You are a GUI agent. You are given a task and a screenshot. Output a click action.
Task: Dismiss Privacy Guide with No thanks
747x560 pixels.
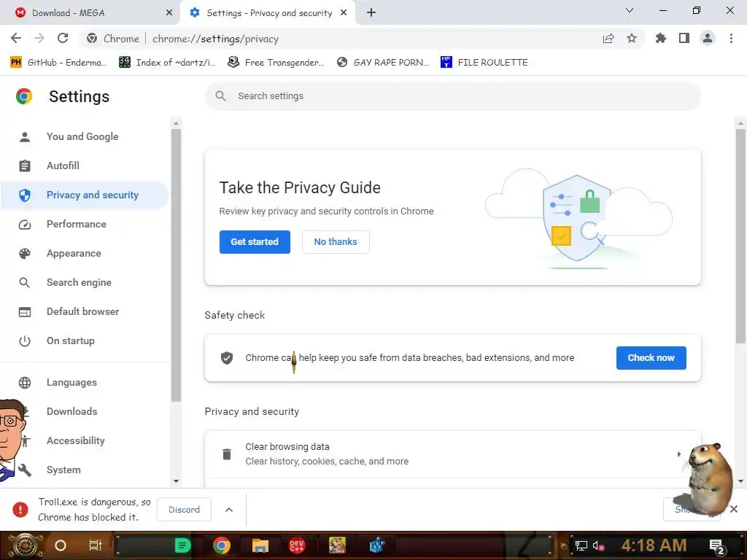coord(336,242)
